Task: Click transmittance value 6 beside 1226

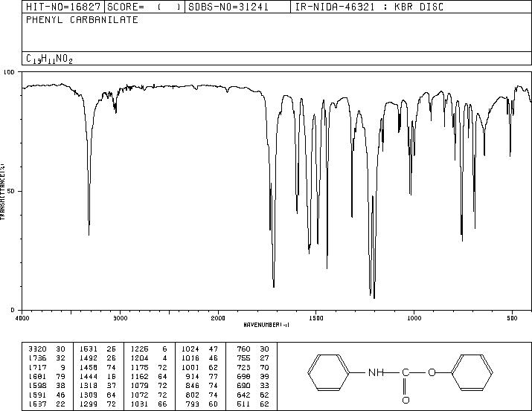Action: [164, 349]
